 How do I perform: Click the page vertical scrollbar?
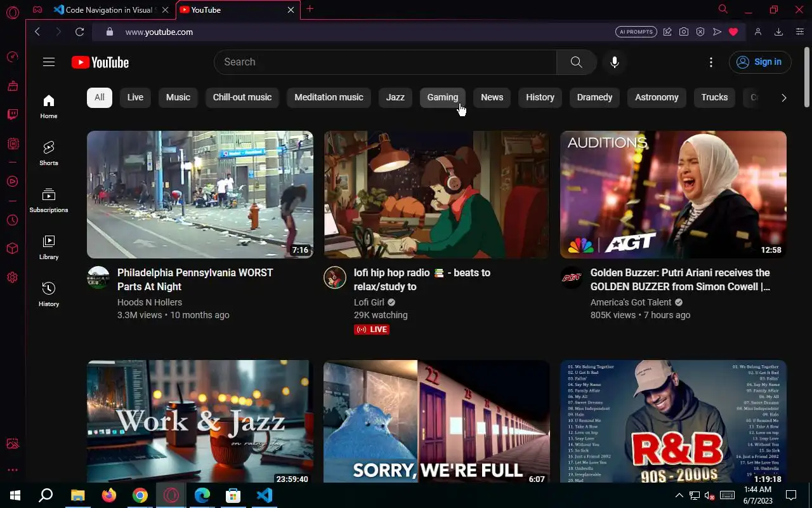point(808,77)
